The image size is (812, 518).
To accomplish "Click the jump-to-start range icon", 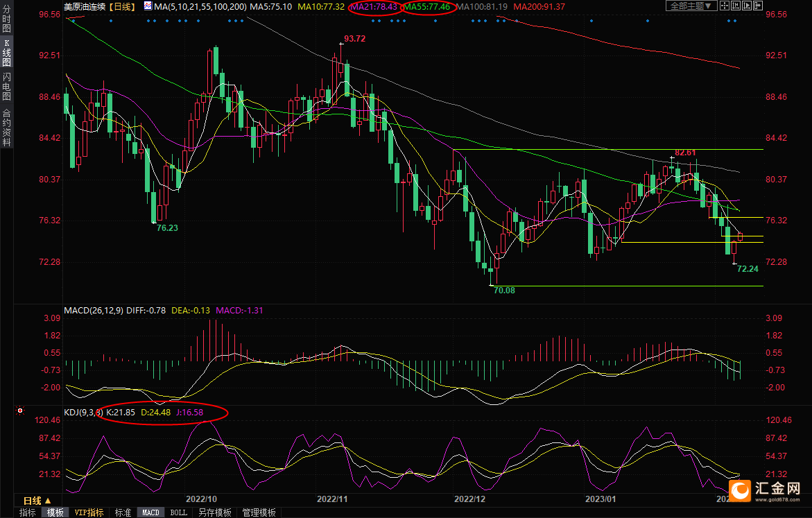I will pos(735,6).
